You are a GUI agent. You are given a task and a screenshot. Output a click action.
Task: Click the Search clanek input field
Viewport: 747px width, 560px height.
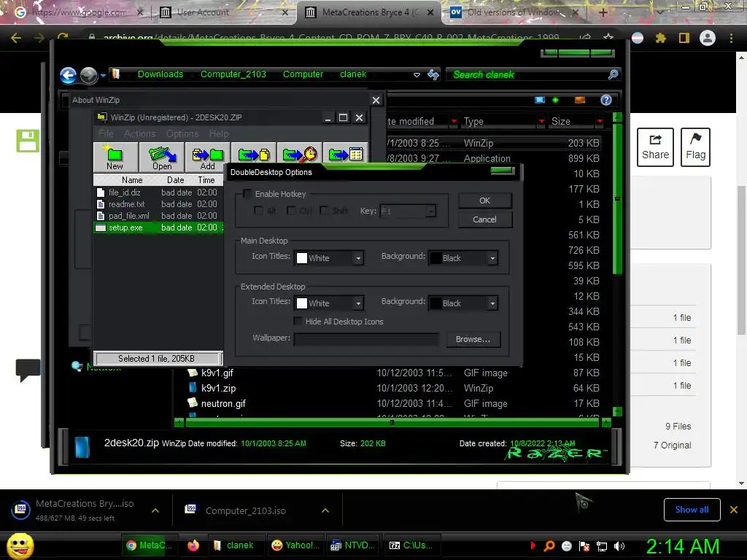point(527,75)
